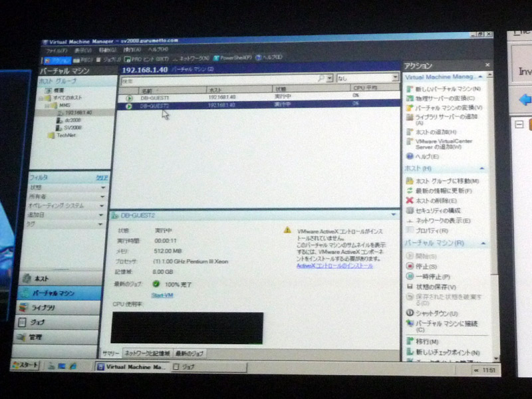Click the Refresh (最新の情報に更新) icon
Screen dimensions: 532x399
point(410,191)
